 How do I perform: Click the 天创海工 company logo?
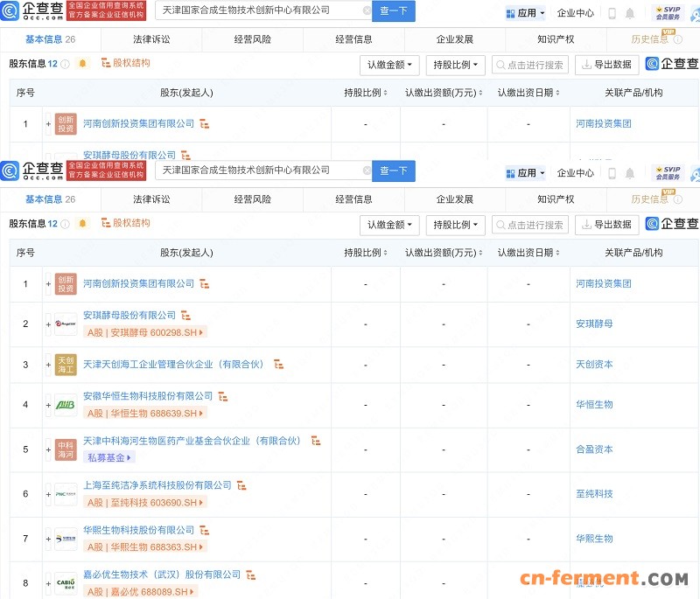pyautogui.click(x=66, y=365)
